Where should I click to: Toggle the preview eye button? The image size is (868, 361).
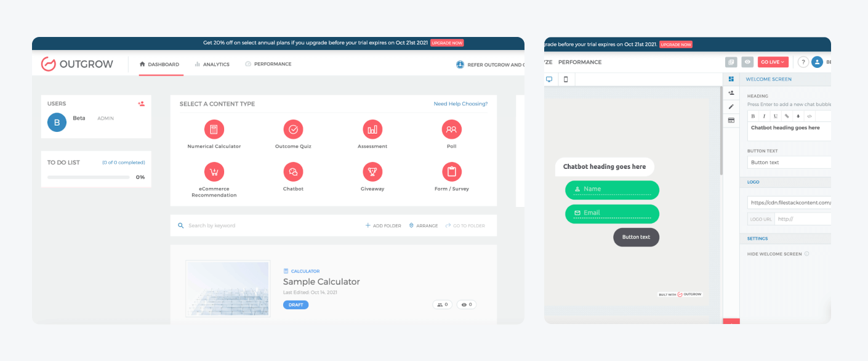click(x=747, y=62)
